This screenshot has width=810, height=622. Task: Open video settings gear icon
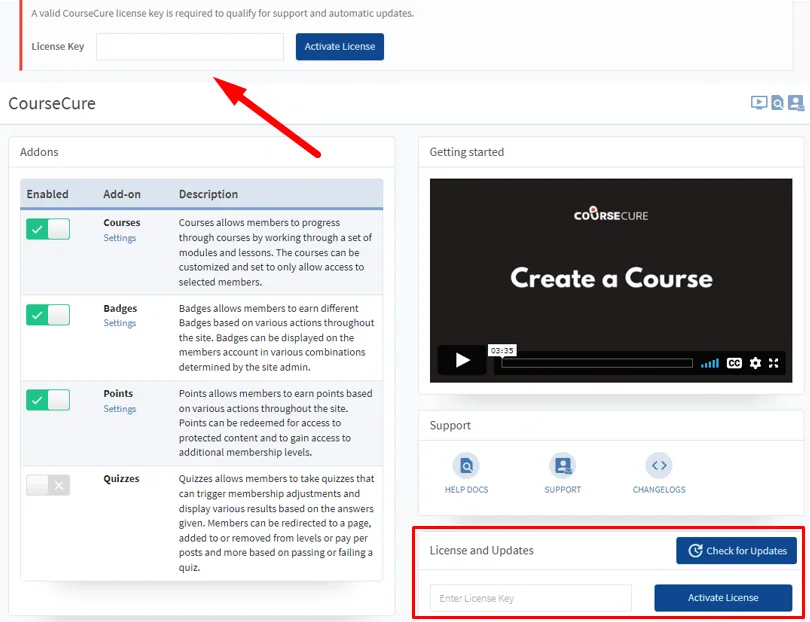[755, 363]
